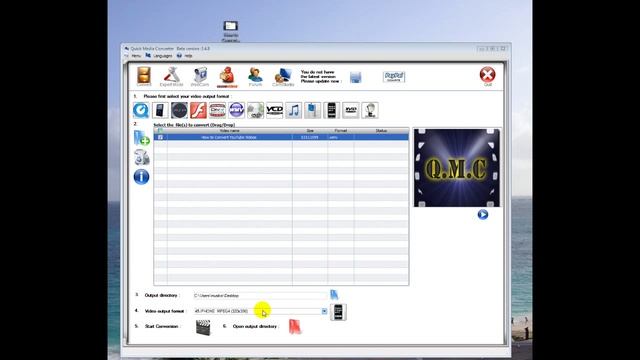Open the Menu item in menu bar
The height and width of the screenshot is (360, 640).
136,56
